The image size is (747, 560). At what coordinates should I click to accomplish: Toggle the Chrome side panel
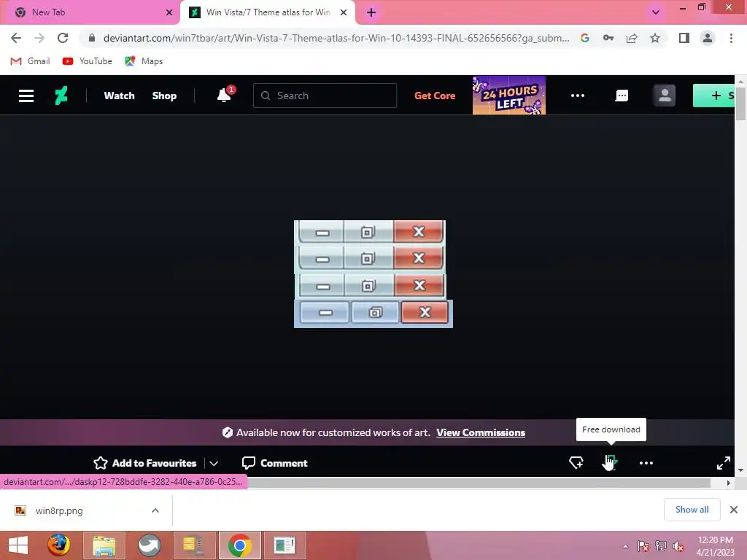684,38
